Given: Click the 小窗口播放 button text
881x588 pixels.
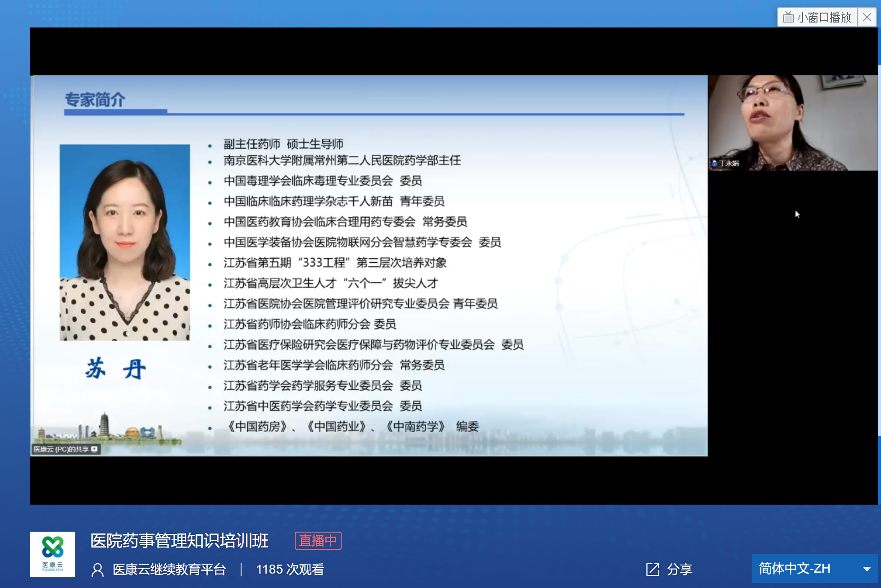Looking at the screenshot, I should (x=824, y=17).
